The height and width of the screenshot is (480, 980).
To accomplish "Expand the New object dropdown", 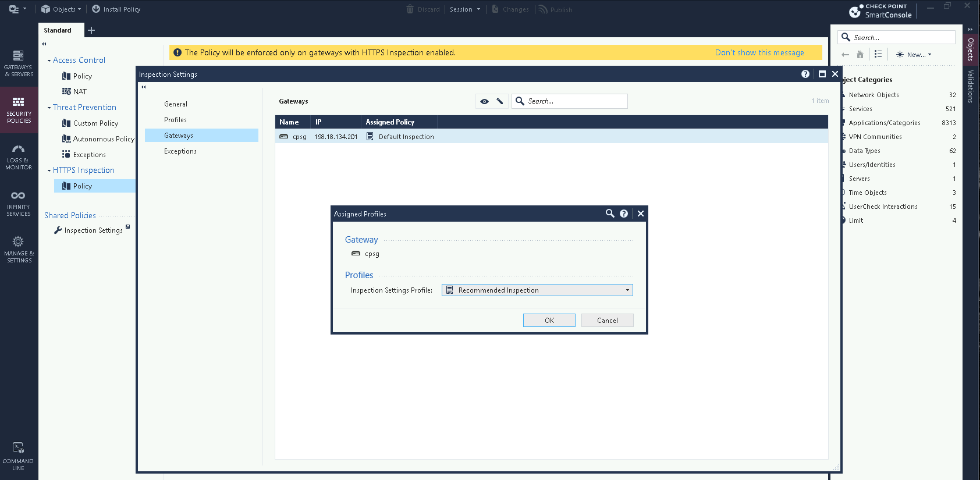I will tap(914, 55).
